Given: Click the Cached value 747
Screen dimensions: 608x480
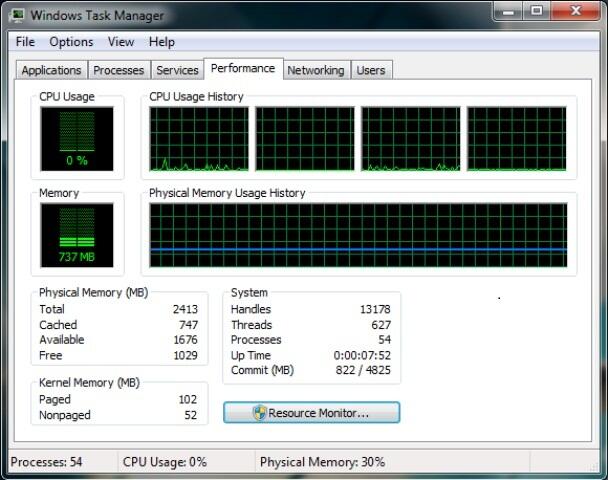Looking at the screenshot, I should pos(188,325).
